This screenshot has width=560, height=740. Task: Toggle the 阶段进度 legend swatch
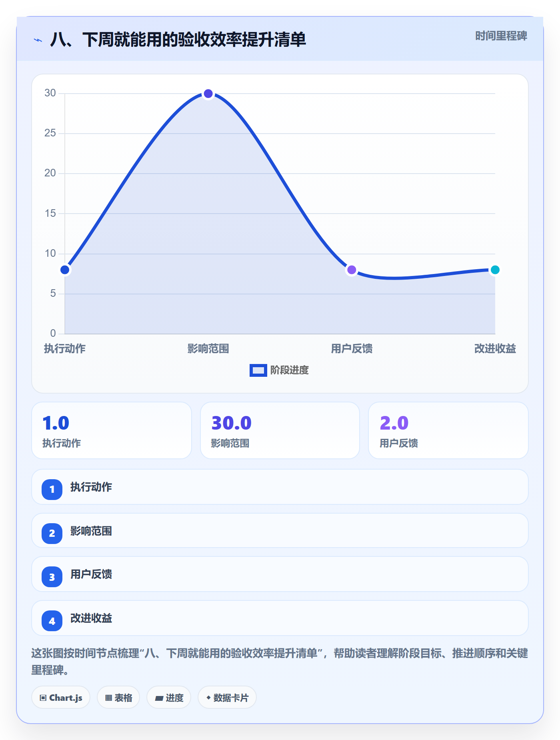(x=258, y=370)
